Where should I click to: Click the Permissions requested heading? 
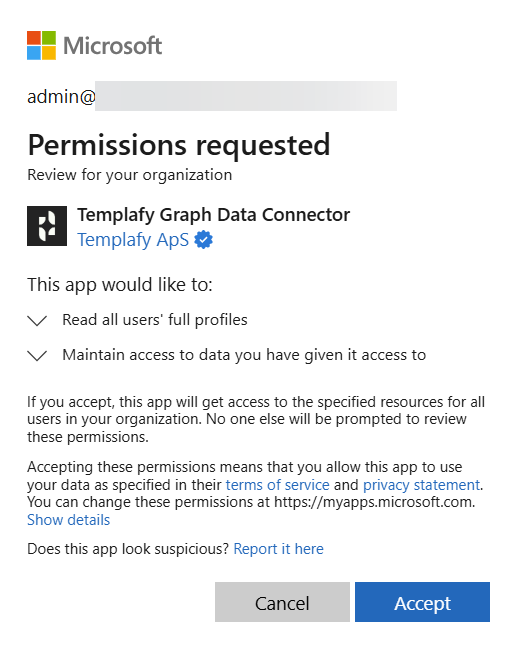point(179,145)
